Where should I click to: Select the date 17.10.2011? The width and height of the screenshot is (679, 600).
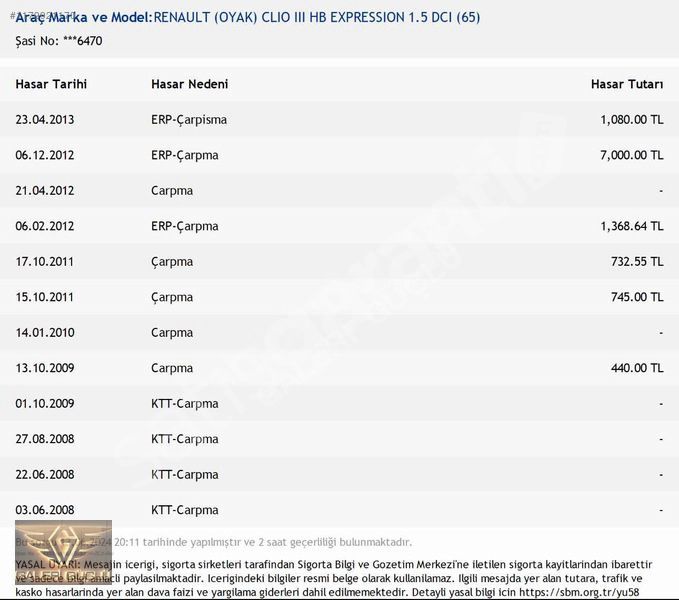tap(45, 261)
